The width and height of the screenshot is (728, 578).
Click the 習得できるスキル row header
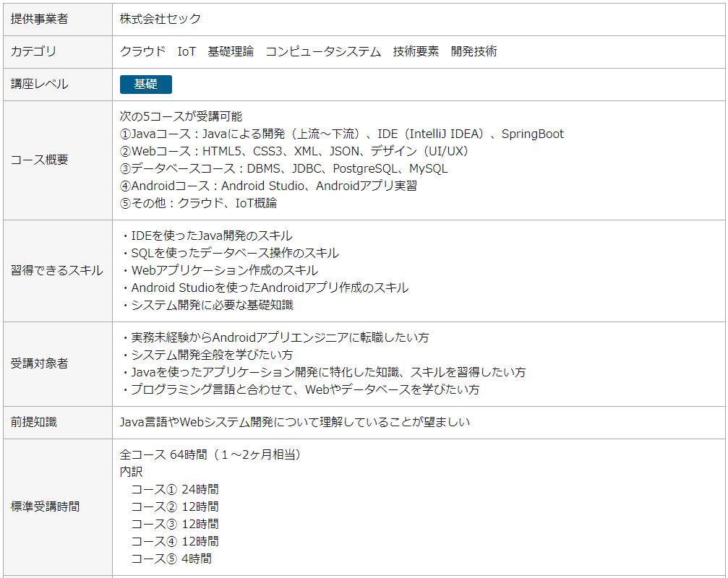pos(56,270)
